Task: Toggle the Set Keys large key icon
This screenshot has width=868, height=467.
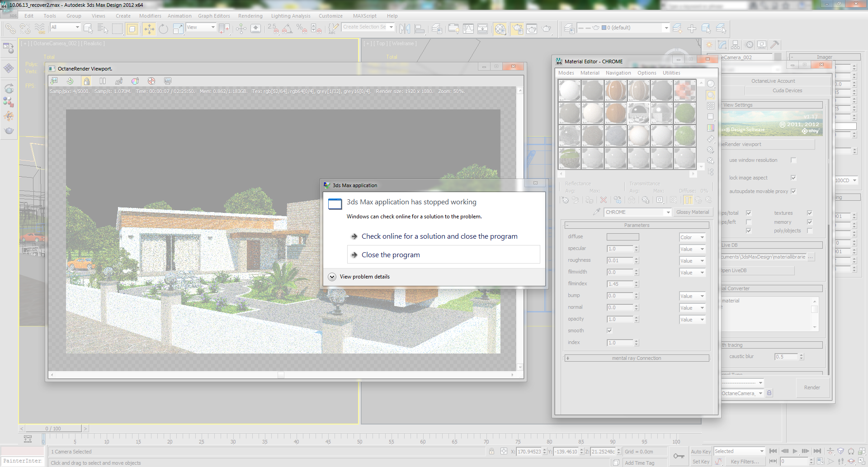Action: tap(679, 456)
